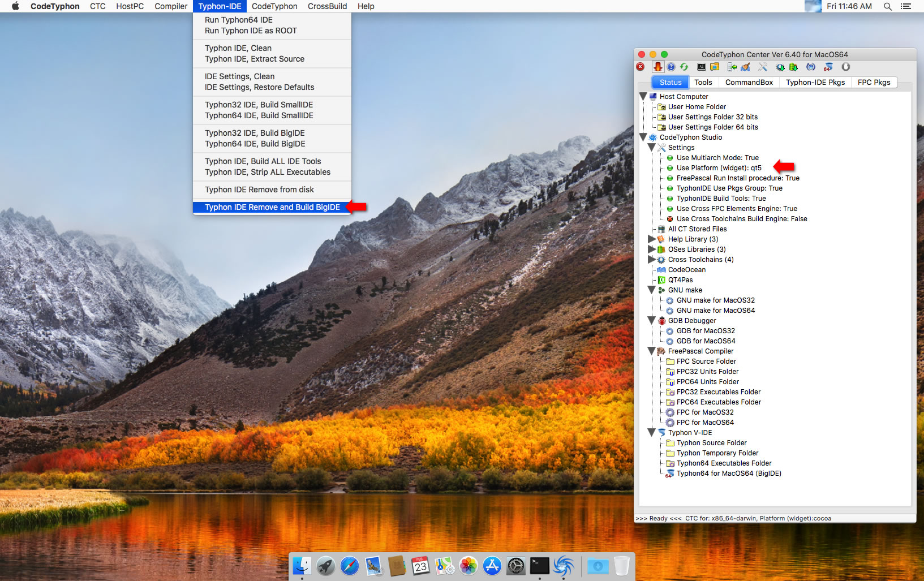Click the red stop icon in CodeTyphon Center toolbar
This screenshot has width=924, height=581.
click(x=640, y=67)
